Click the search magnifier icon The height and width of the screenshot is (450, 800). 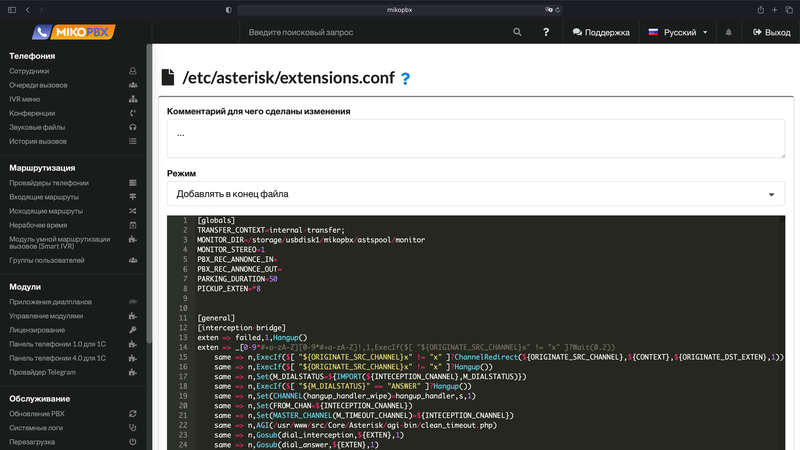[x=517, y=32]
